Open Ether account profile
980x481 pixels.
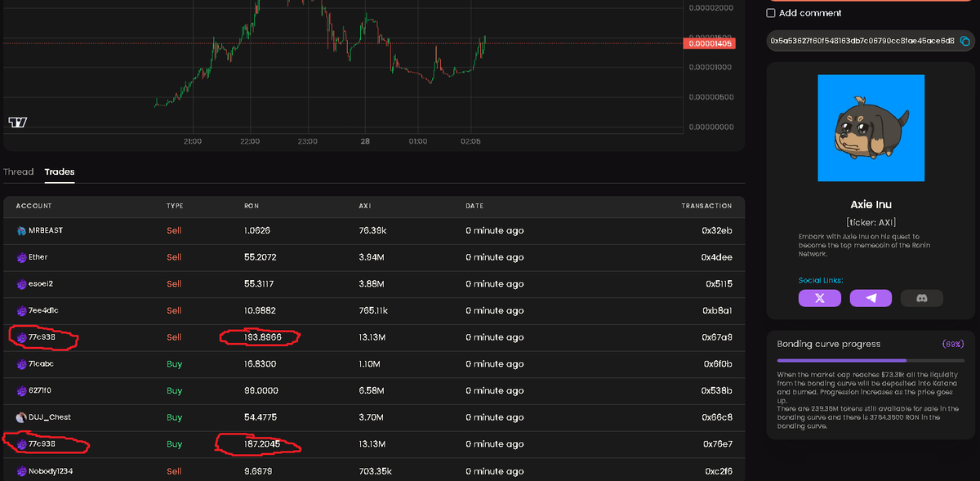(38, 257)
